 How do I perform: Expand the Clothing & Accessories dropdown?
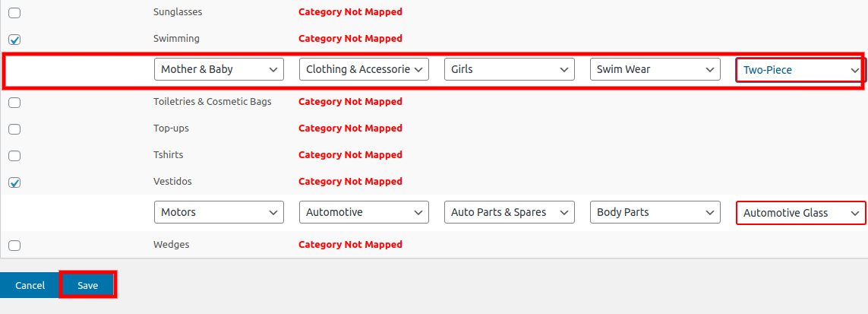364,69
